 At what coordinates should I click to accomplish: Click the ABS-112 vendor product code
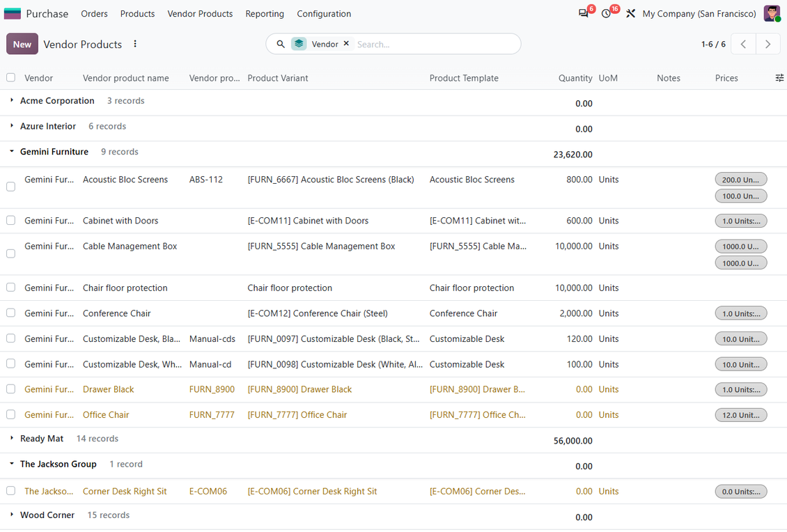pos(205,180)
